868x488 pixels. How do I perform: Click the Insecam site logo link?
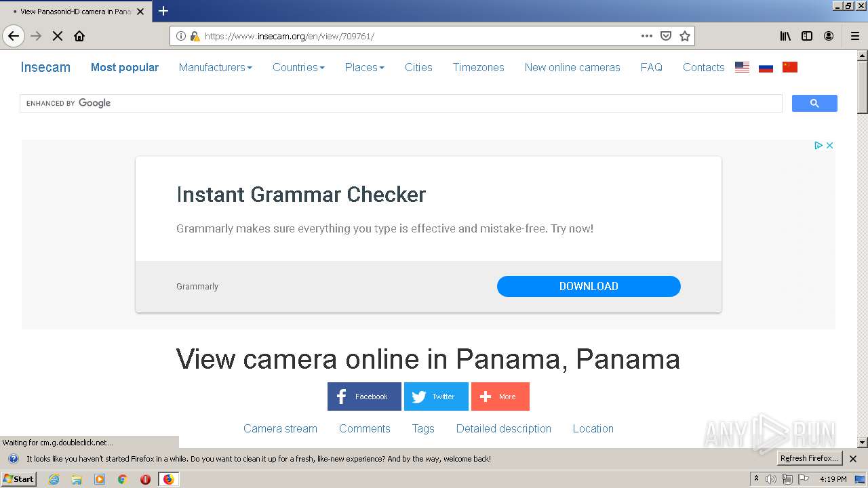click(x=45, y=67)
